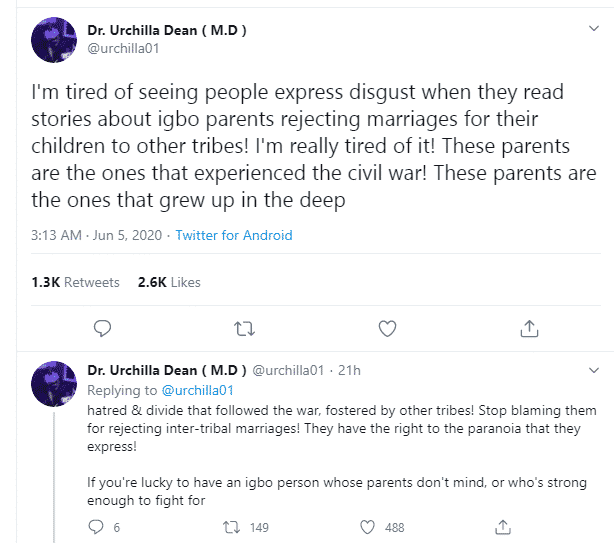The height and width of the screenshot is (543, 614).
Task: Retweet the main tweet
Action: coord(244,328)
